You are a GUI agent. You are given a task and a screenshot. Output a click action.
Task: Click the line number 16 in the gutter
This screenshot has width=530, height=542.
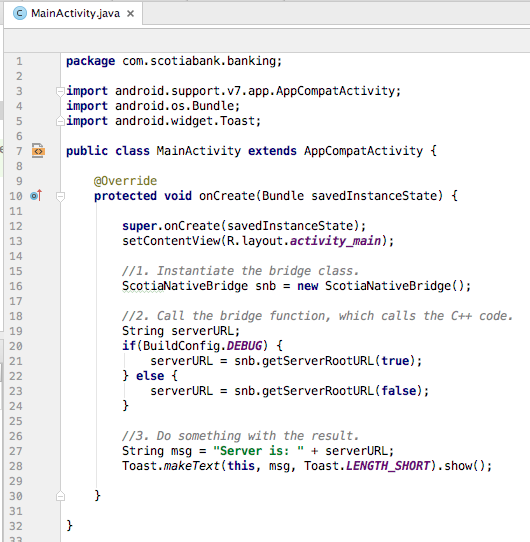(x=16, y=286)
